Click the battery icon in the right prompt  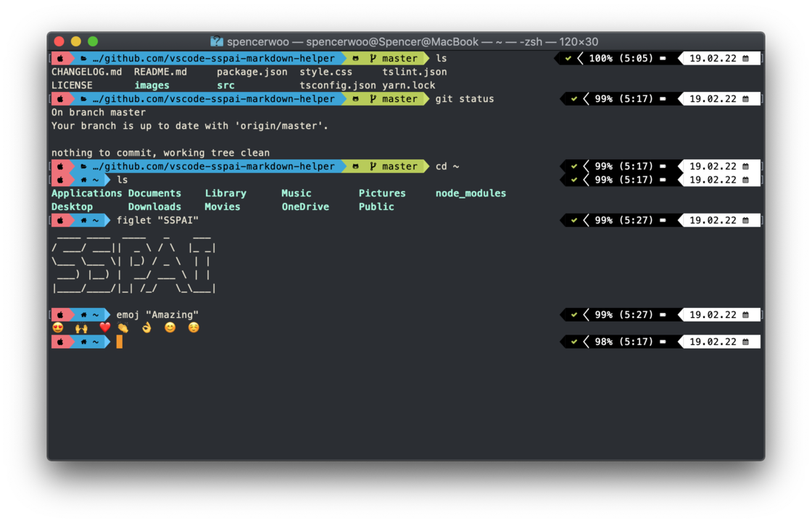coord(663,58)
